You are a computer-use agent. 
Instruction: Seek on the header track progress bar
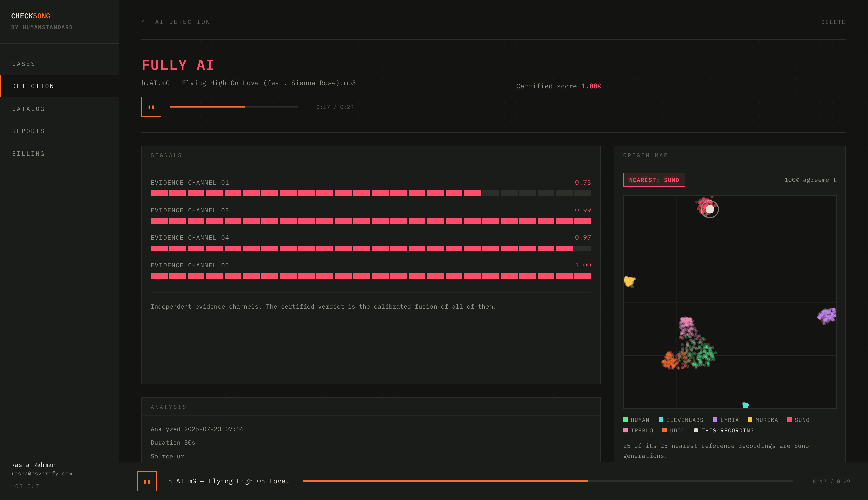pos(234,107)
